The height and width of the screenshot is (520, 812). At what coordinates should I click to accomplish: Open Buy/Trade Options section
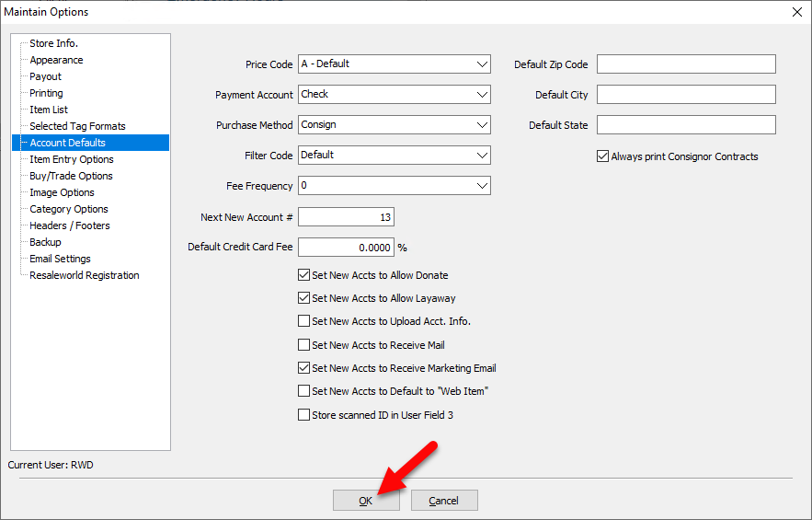[71, 176]
